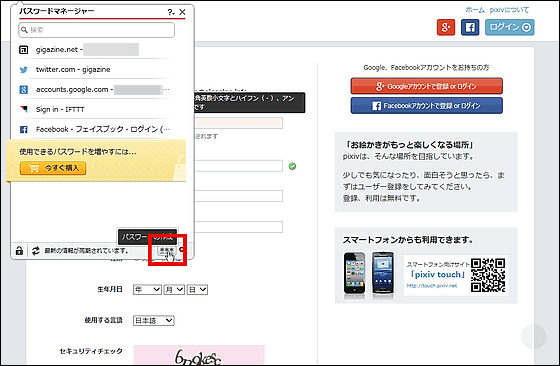This screenshot has height=366, width=560.
Task: Click the pixiv touch QR code
Action: pos(488,275)
